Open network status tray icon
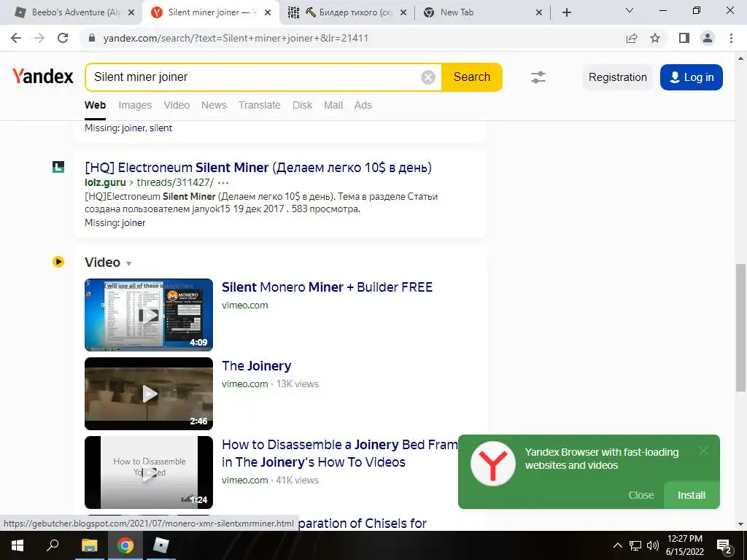This screenshot has height=560, width=747. [635, 545]
